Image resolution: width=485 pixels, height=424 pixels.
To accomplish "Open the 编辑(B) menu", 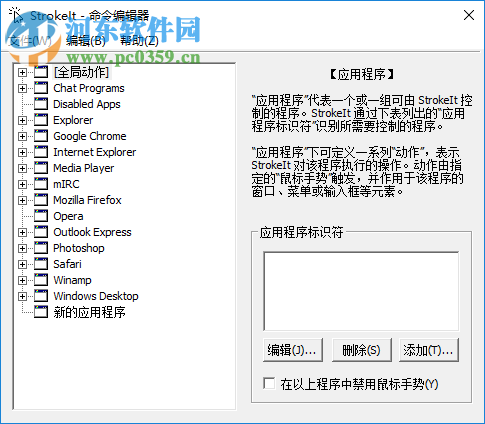I will [86, 41].
